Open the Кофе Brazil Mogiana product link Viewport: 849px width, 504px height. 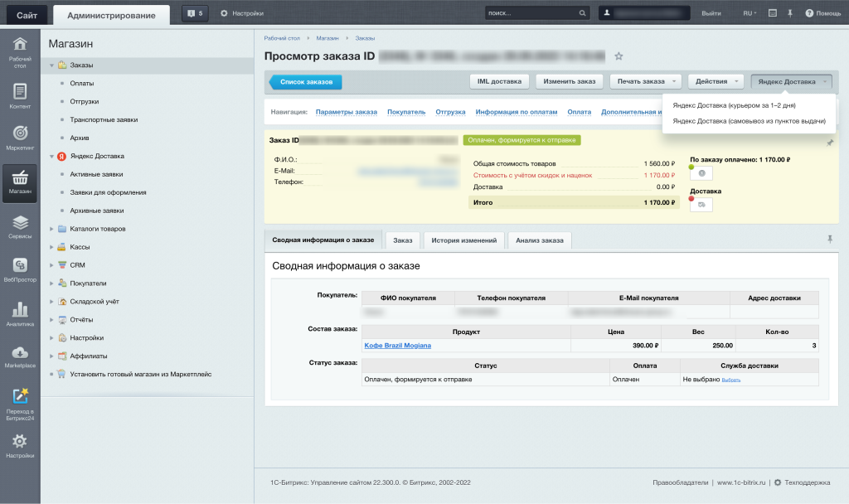tap(398, 346)
